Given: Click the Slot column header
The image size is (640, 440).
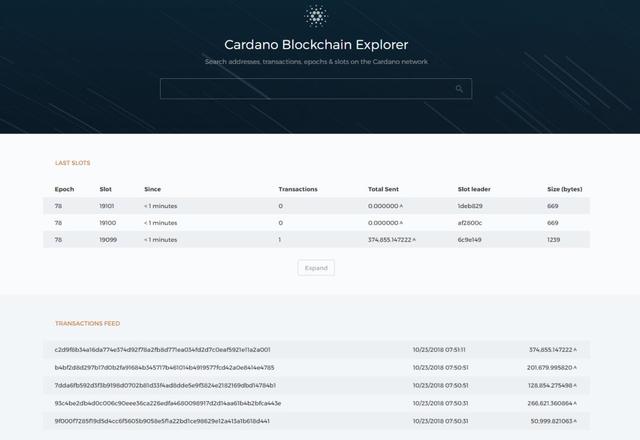Looking at the screenshot, I should [x=105, y=189].
